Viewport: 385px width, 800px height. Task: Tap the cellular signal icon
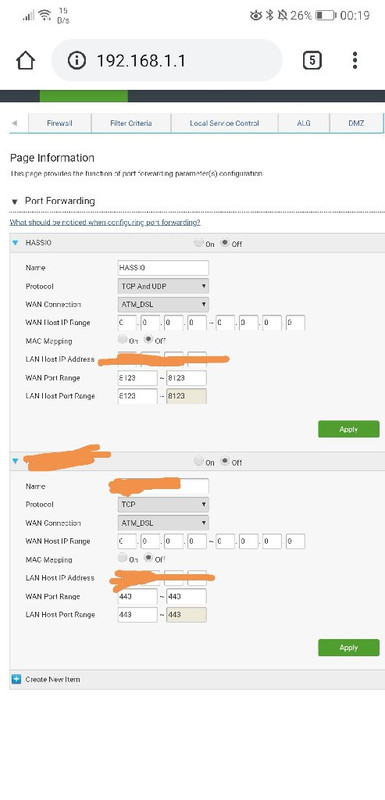click(x=29, y=16)
